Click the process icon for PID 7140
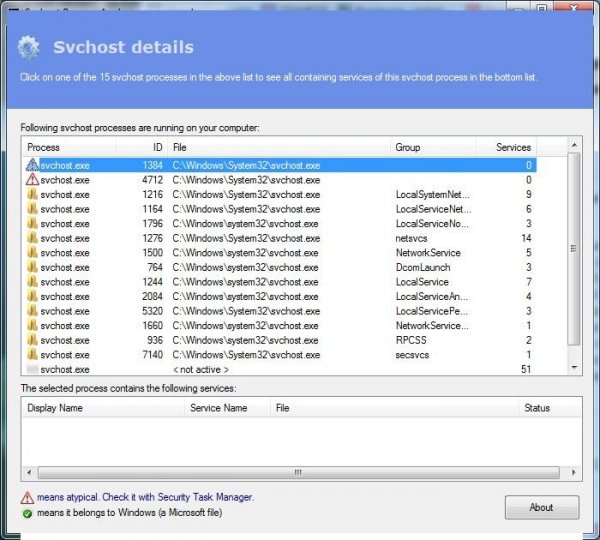This screenshot has width=600, height=540. 33,354
